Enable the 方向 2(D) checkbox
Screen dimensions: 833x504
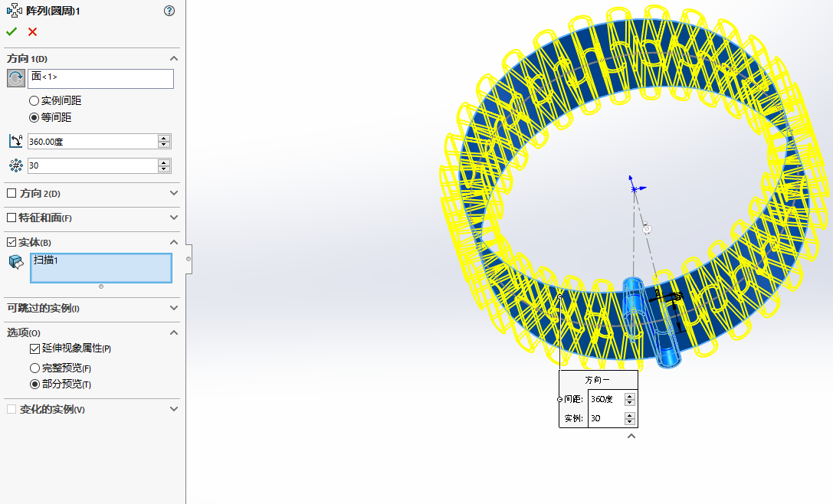tap(11, 193)
